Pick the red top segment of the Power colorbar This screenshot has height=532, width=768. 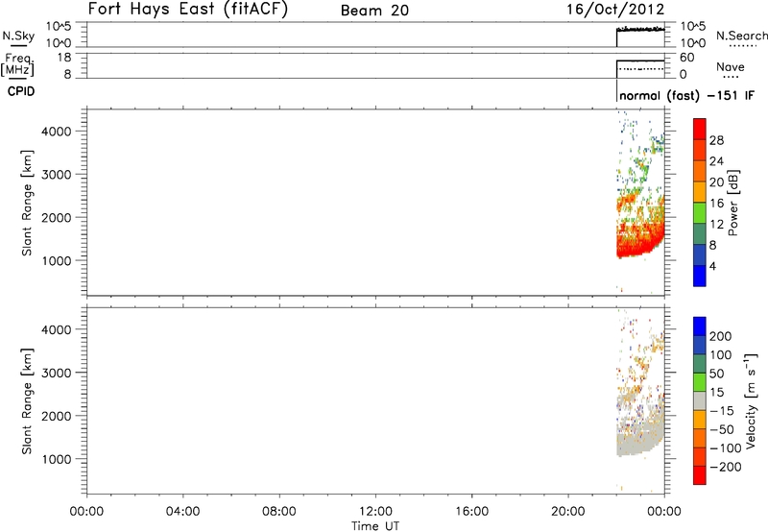click(x=700, y=129)
